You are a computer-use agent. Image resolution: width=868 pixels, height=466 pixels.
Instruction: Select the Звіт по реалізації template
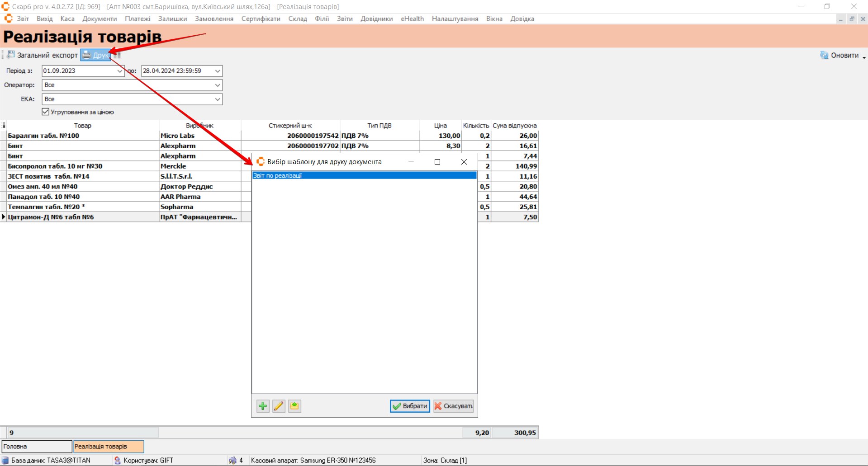click(x=364, y=175)
